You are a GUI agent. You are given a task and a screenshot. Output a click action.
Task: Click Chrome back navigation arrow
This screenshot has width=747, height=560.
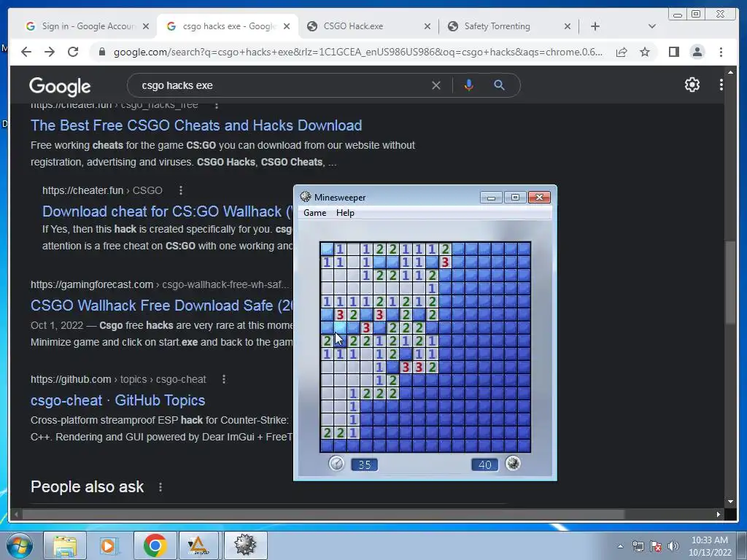pos(26,52)
